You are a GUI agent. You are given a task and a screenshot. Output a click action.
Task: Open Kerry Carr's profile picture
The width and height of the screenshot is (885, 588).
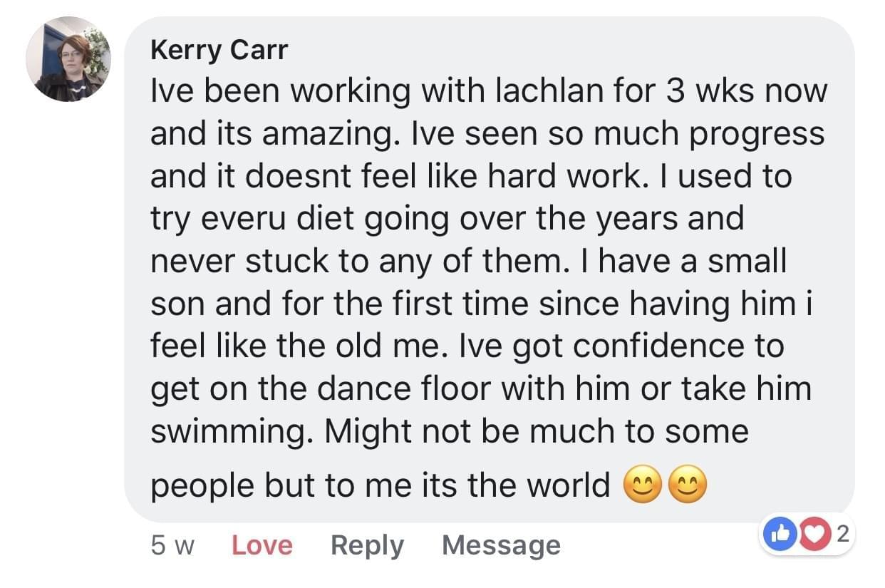click(x=68, y=58)
